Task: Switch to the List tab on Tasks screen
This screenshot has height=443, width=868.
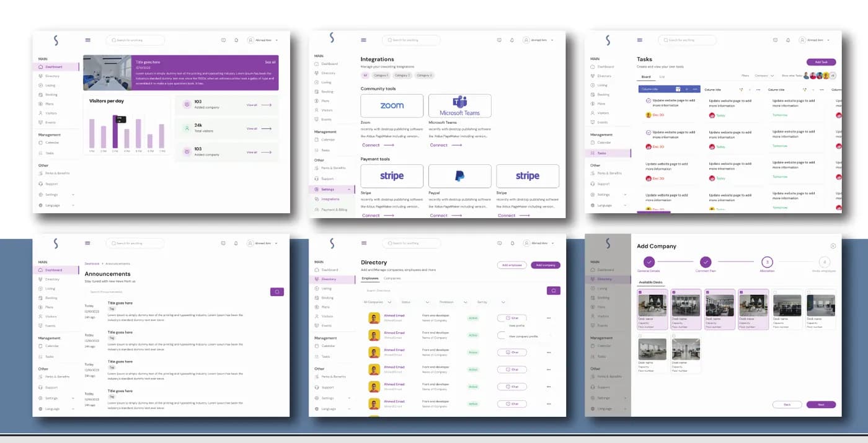Action: pyautogui.click(x=662, y=77)
